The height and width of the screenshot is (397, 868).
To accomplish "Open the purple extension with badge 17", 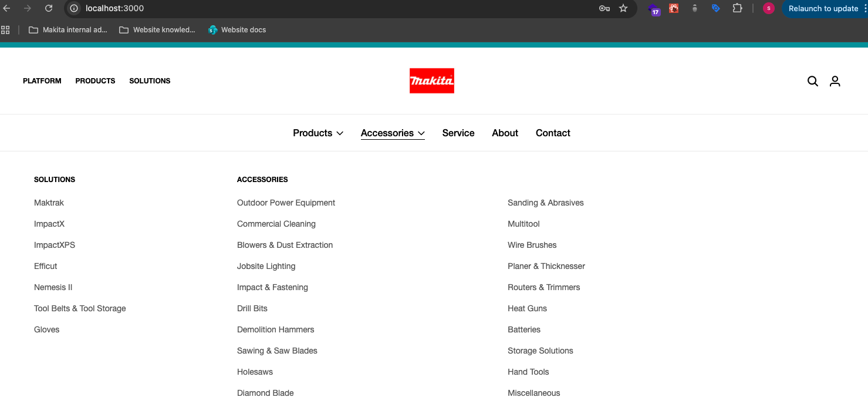I will coord(654,9).
